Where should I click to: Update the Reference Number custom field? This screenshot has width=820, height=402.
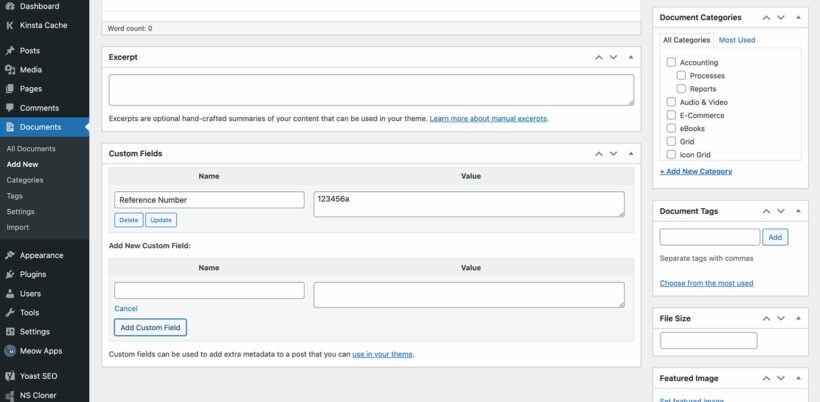161,220
